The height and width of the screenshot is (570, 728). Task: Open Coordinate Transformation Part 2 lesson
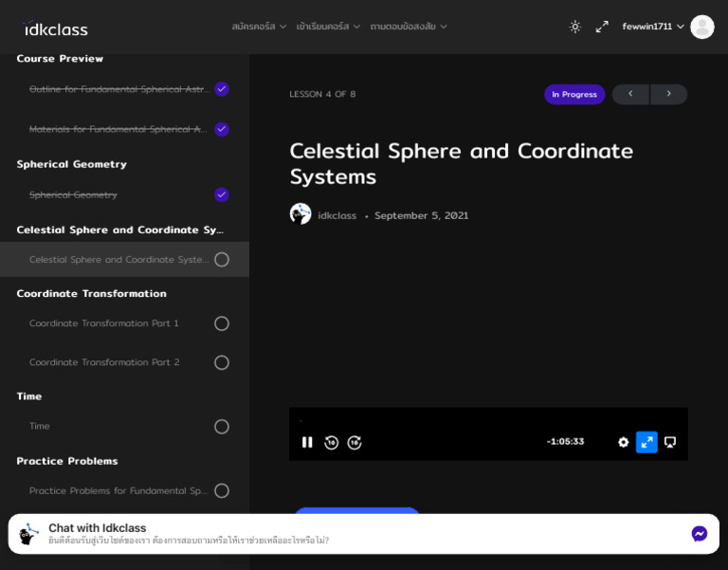(x=104, y=362)
